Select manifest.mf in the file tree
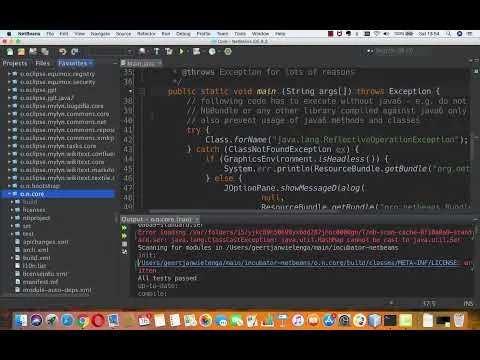The height and width of the screenshot is (360, 480). pos(40,282)
